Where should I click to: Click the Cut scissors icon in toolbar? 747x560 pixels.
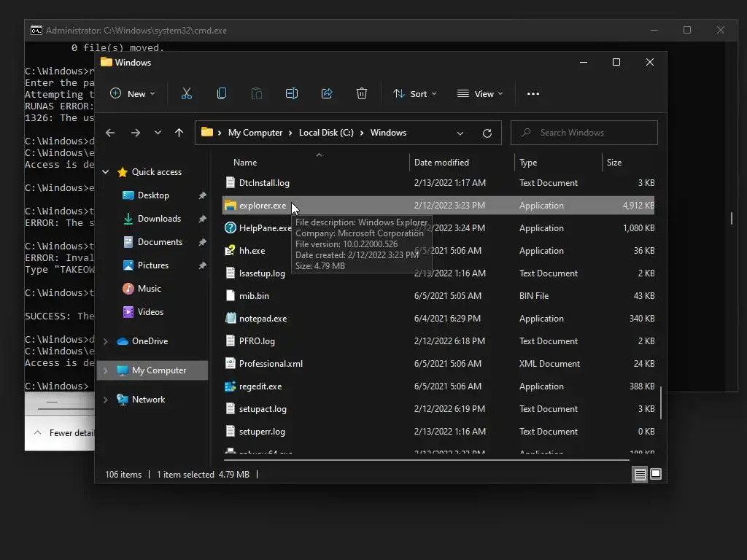tap(186, 94)
